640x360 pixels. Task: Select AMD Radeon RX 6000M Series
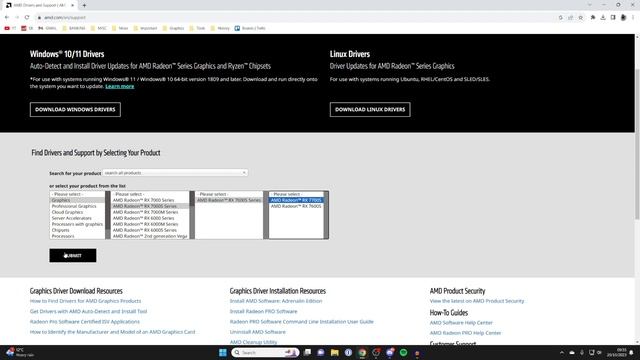150,224
